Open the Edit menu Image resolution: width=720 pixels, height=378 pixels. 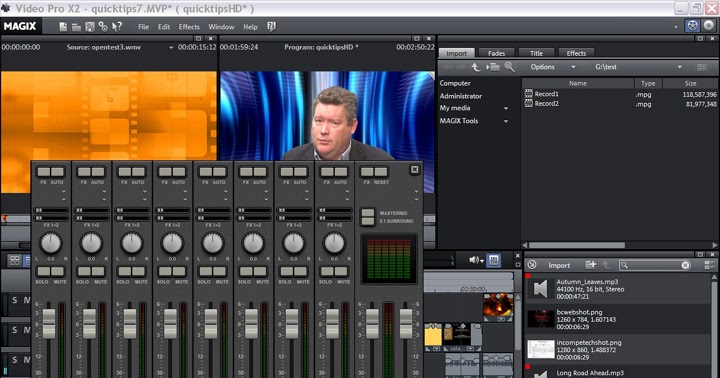[x=164, y=27]
